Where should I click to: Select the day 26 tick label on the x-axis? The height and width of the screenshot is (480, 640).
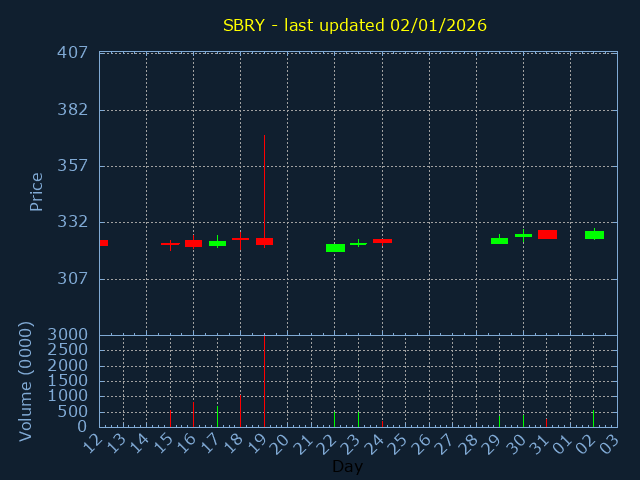click(424, 441)
